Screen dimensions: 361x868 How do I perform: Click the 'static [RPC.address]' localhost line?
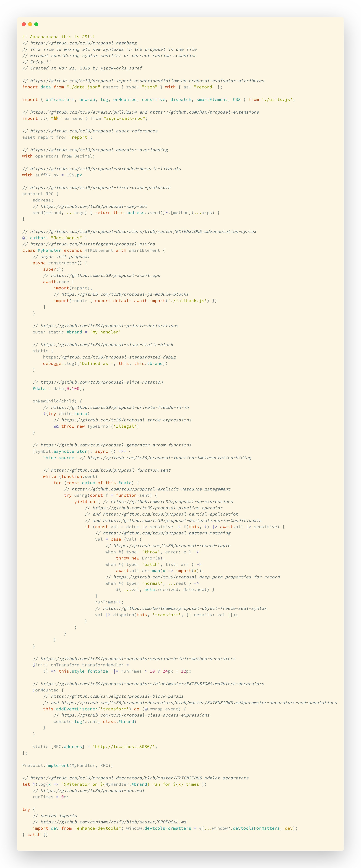coord(95,747)
